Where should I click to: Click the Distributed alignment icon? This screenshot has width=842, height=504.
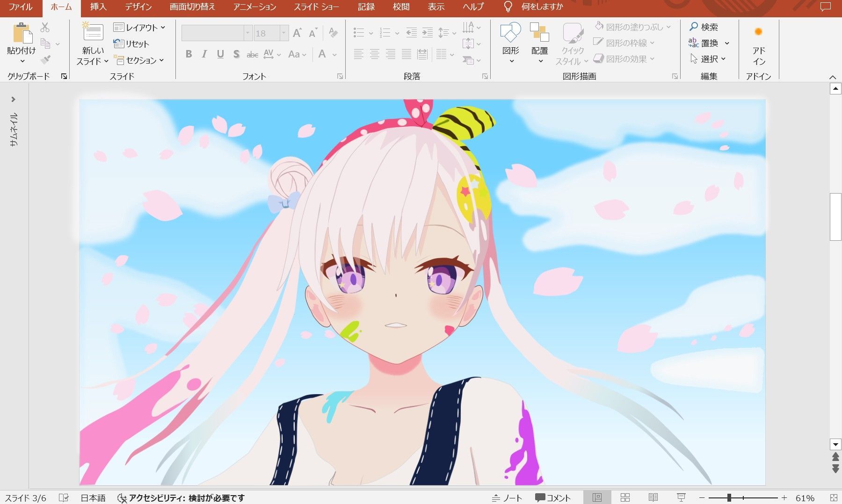(422, 54)
